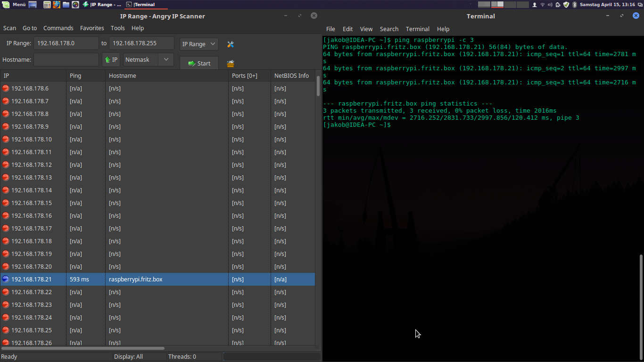Image resolution: width=644 pixels, height=362 pixels.
Task: Click the IP up-arrow button
Action: point(111,60)
